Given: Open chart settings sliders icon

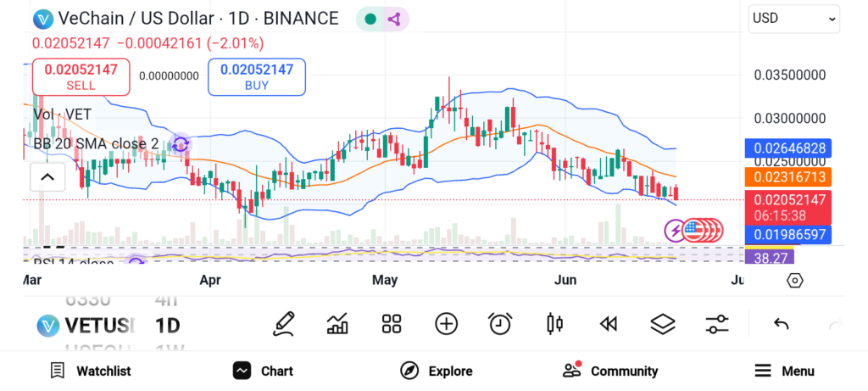Looking at the screenshot, I should pyautogui.click(x=717, y=324).
